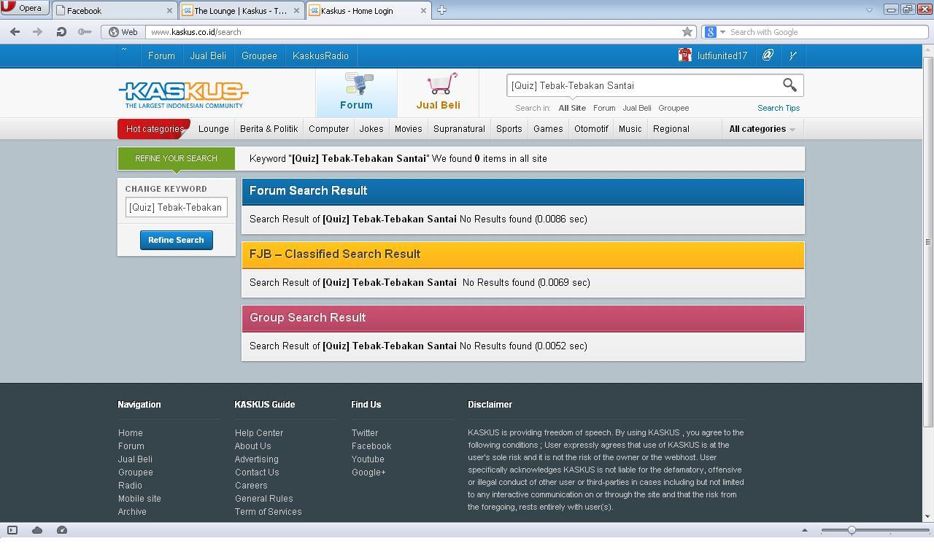Focus the main Kaskus search box
934x560 pixels.
tap(644, 85)
